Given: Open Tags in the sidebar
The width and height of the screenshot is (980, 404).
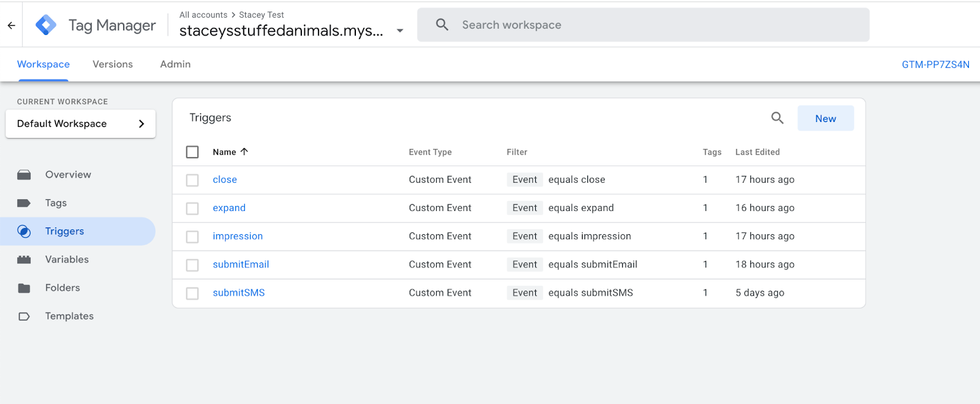Looking at the screenshot, I should pos(56,203).
